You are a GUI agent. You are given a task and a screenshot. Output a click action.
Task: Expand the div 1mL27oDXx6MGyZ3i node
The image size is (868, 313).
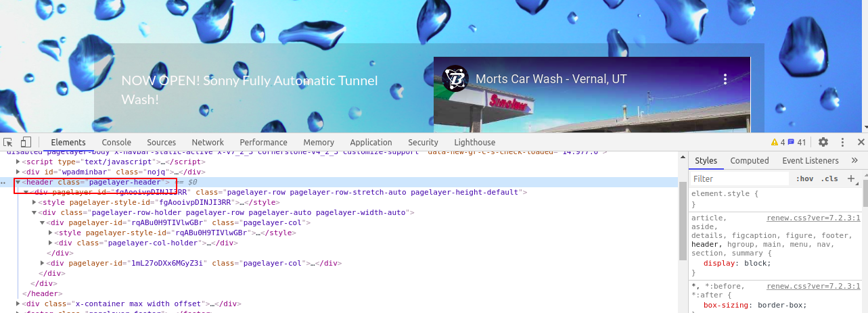point(43,263)
